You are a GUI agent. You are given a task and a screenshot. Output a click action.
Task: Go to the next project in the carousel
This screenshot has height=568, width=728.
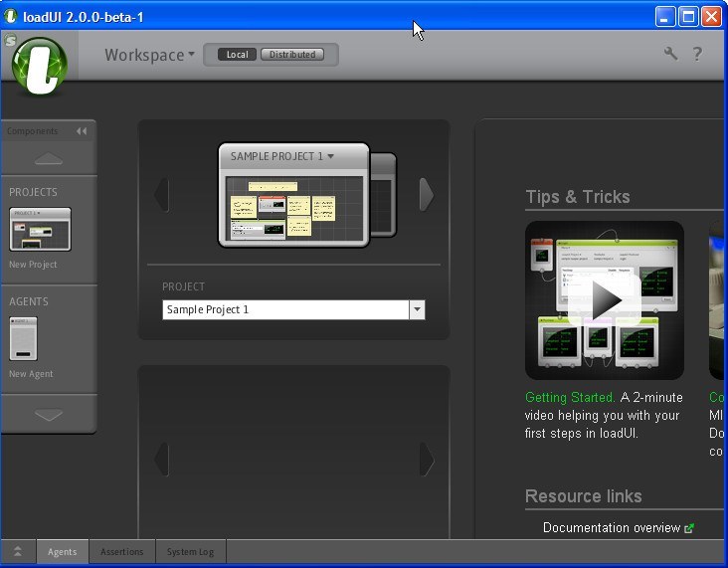coord(427,194)
